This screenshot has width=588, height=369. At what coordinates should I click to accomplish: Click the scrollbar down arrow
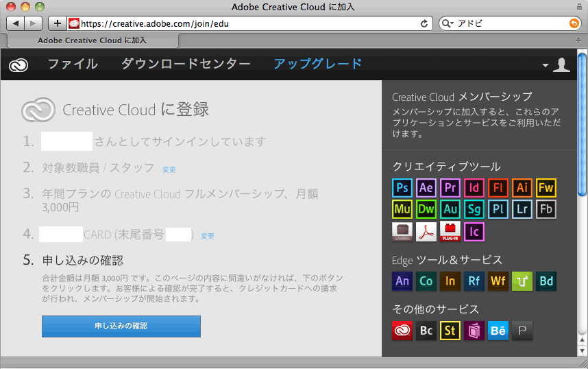[582, 351]
